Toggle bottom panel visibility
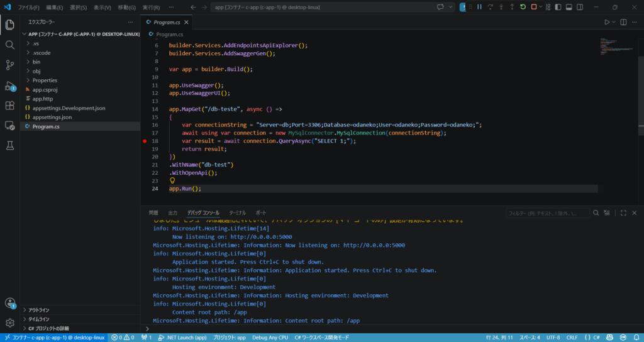Image resolution: width=644 pixels, height=342 pixels. [x=569, y=8]
